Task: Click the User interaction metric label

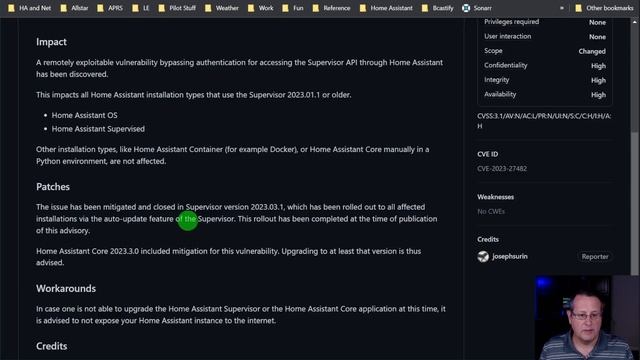Action: (508, 36)
